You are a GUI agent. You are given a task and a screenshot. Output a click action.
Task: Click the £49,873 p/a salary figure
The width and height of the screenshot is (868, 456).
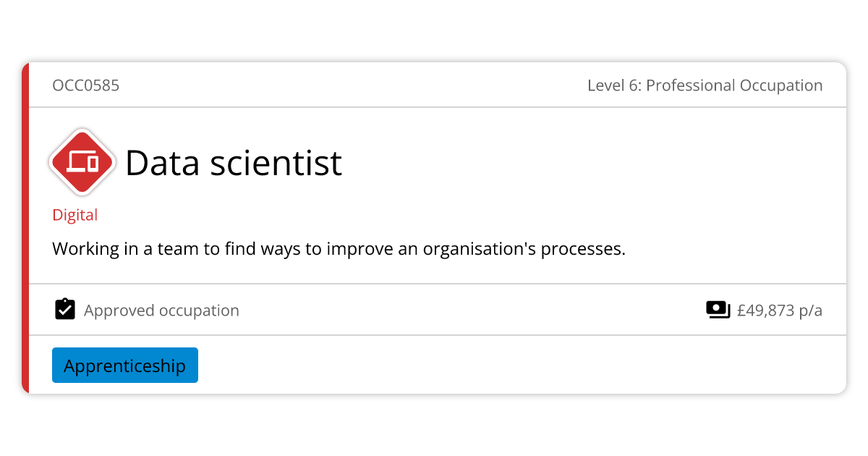[779, 311]
